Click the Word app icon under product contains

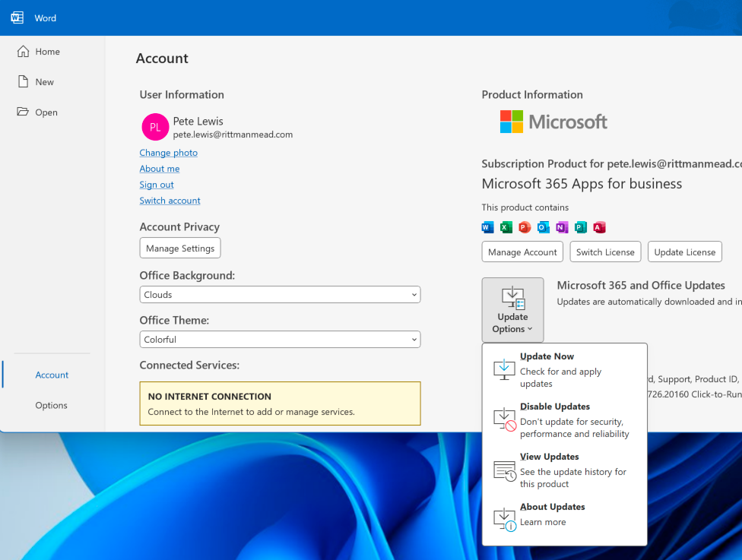pyautogui.click(x=487, y=227)
